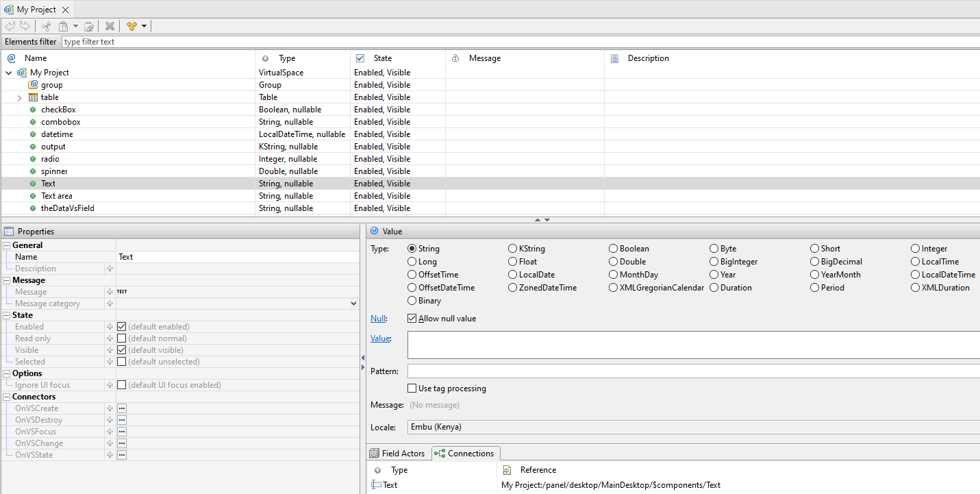Viewport: 980px width, 494px height.
Task: Open the Paste dropdown arrow
Action: coord(75,26)
